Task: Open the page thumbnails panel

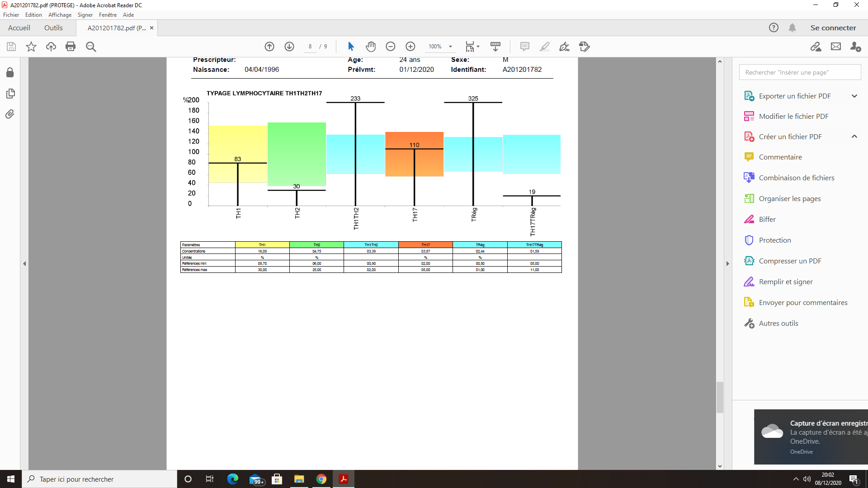Action: pos(10,94)
